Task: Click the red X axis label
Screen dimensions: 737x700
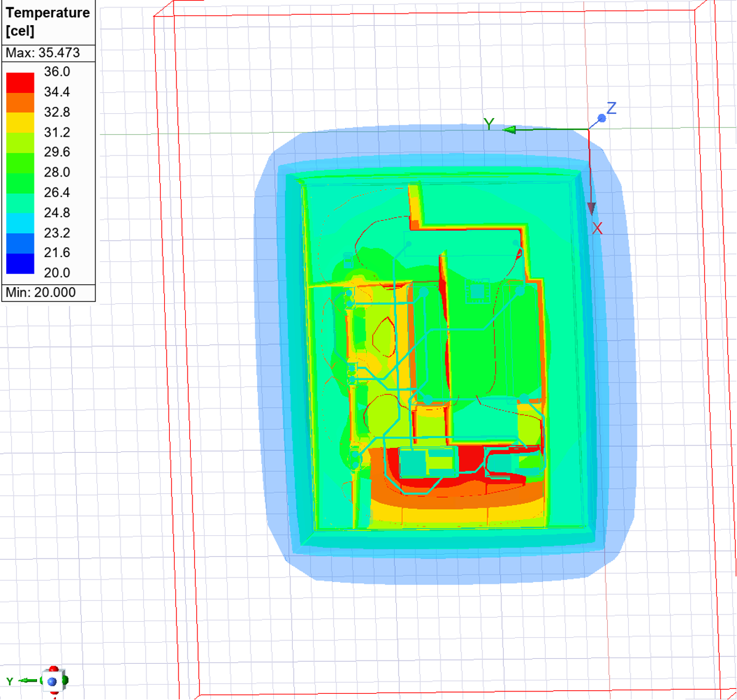Action: (597, 229)
